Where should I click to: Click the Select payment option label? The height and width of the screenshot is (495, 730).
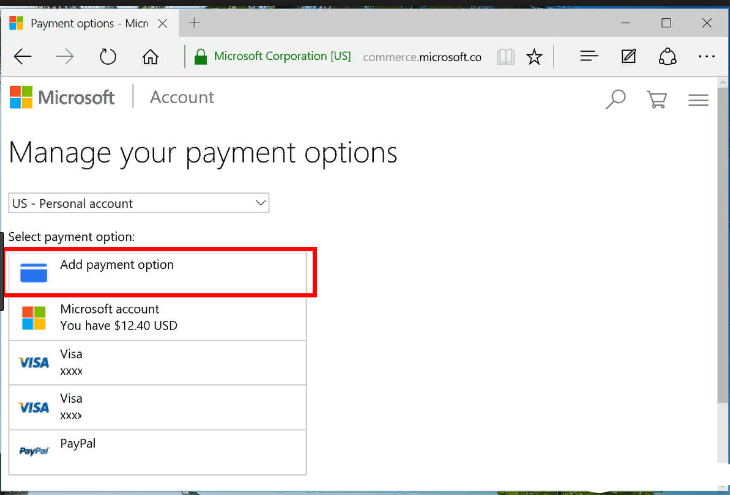71,237
